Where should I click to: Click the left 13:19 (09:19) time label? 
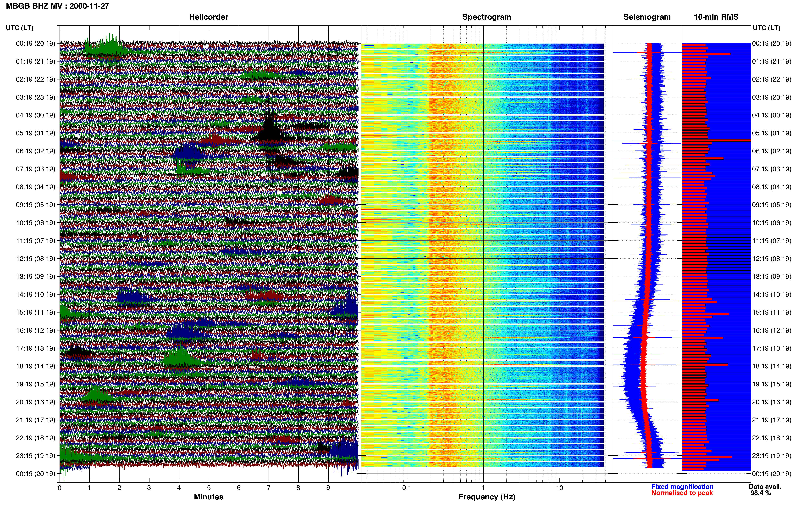pyautogui.click(x=35, y=277)
